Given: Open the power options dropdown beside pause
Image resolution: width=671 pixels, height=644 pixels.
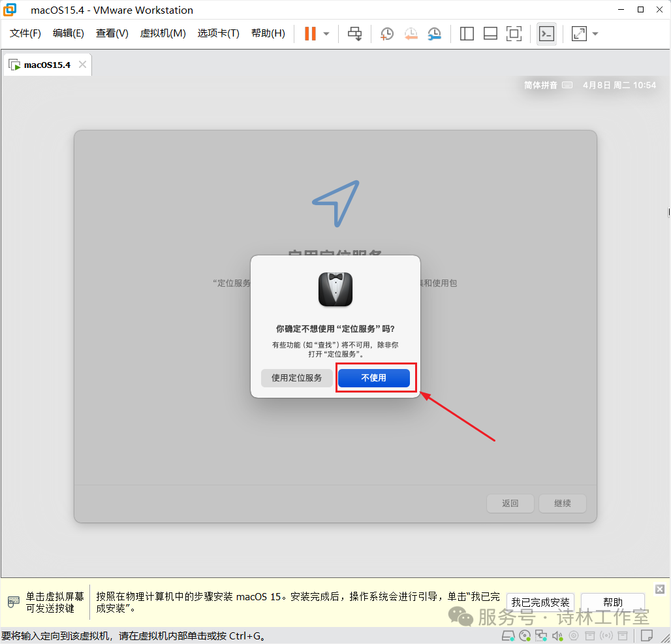Looking at the screenshot, I should tap(326, 33).
